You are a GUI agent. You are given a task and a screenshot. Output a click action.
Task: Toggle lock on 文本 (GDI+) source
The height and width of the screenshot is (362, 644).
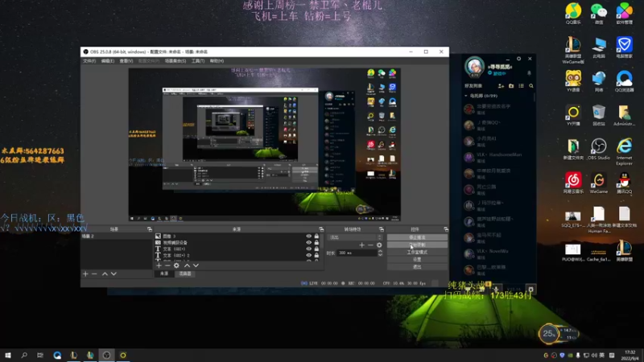click(x=316, y=249)
